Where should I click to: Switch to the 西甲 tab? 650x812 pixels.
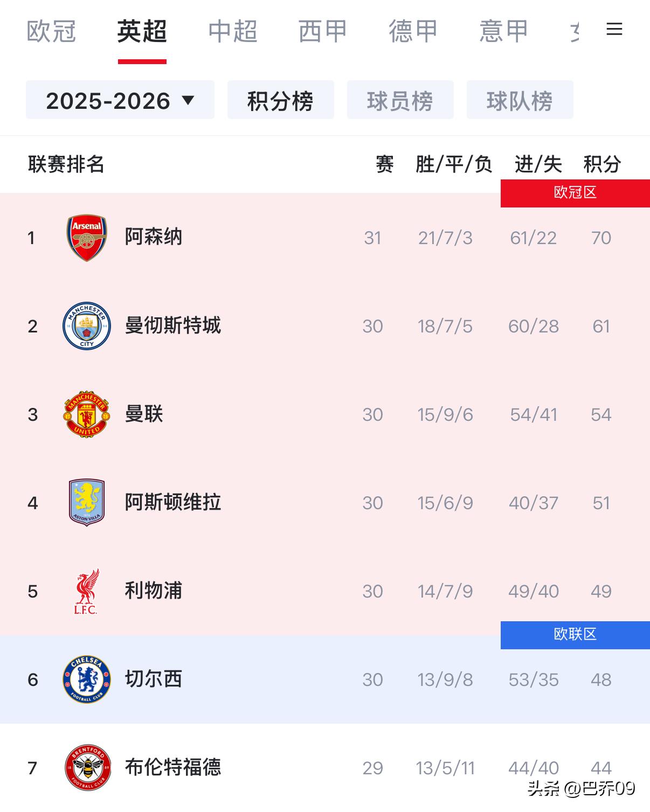pyautogui.click(x=322, y=31)
